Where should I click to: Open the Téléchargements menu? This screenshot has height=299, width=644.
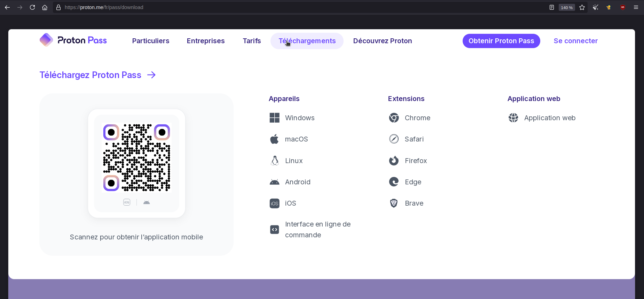307,41
